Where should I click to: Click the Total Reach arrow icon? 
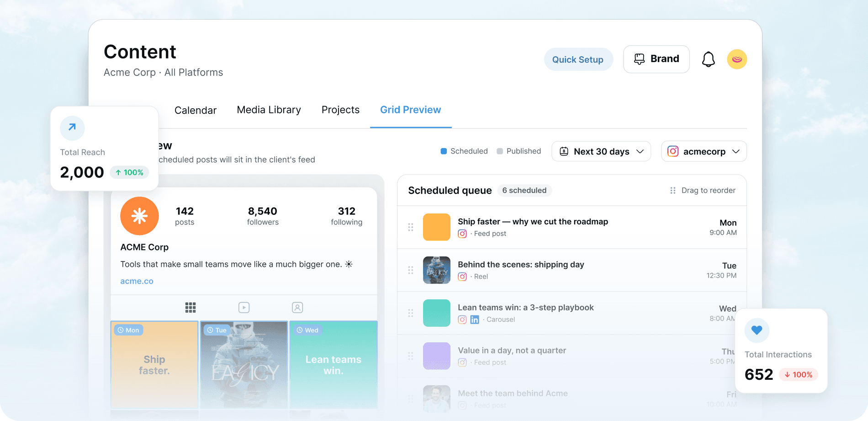[x=72, y=128]
